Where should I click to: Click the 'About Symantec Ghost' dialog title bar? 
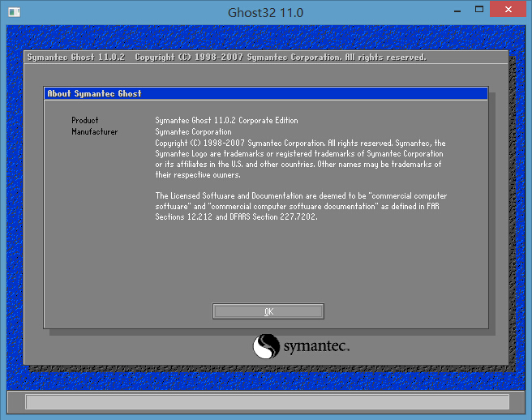(266, 93)
